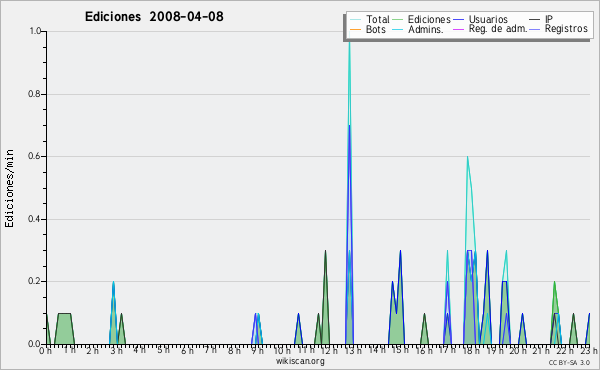Click the 1.0 value on vertical axis

(x=35, y=31)
